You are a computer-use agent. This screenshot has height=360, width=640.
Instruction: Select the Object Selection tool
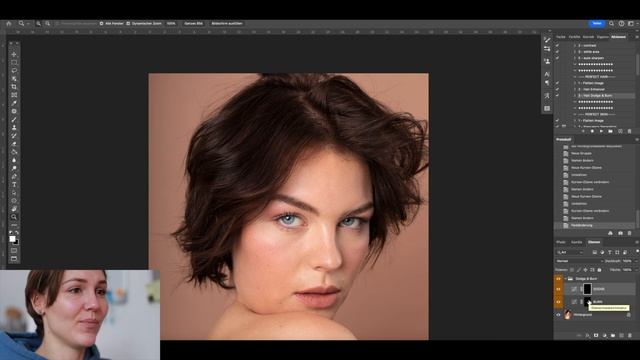click(14, 79)
